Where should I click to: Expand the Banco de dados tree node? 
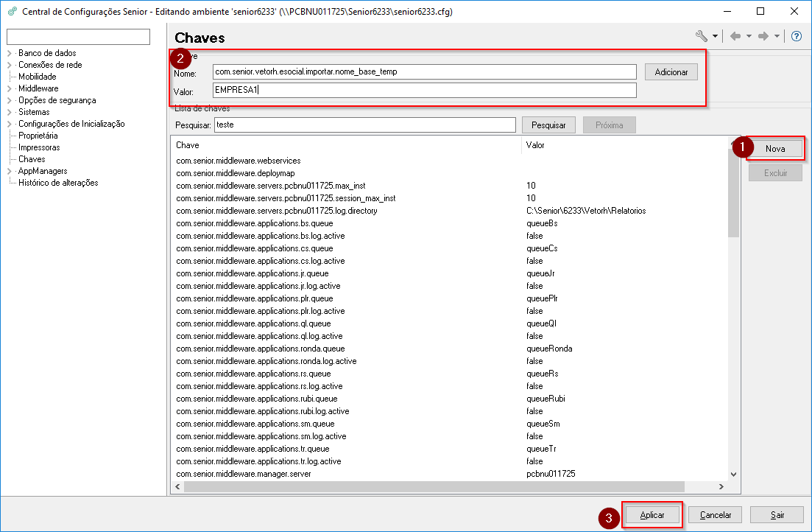(9, 53)
